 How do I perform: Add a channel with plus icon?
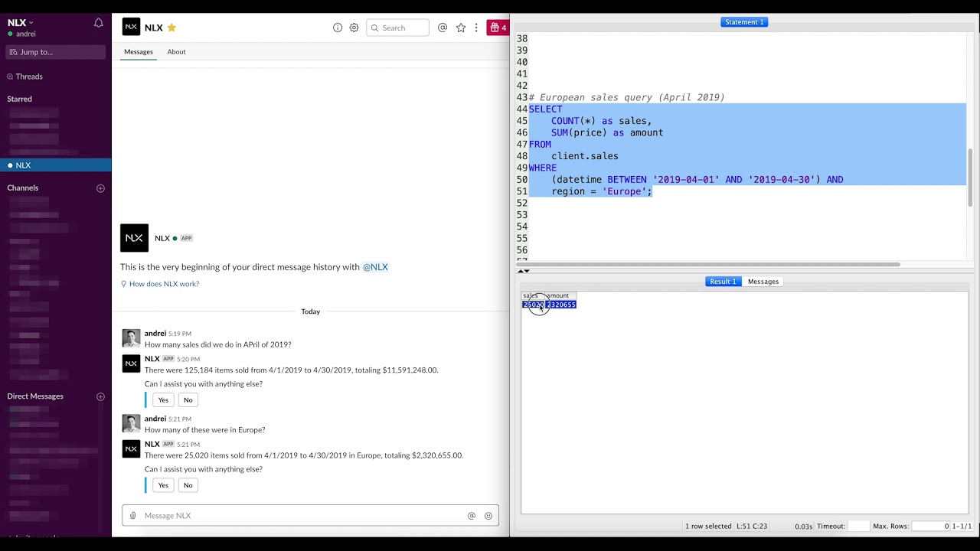pyautogui.click(x=100, y=188)
